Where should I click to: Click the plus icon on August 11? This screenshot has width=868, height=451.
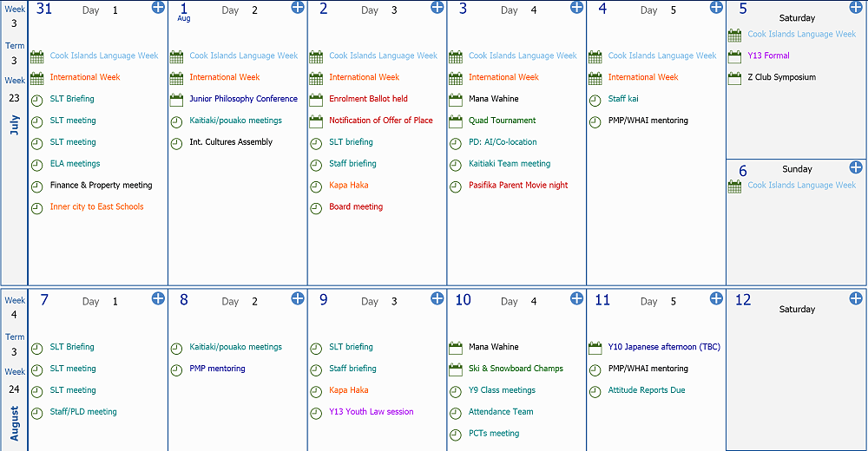coord(716,298)
